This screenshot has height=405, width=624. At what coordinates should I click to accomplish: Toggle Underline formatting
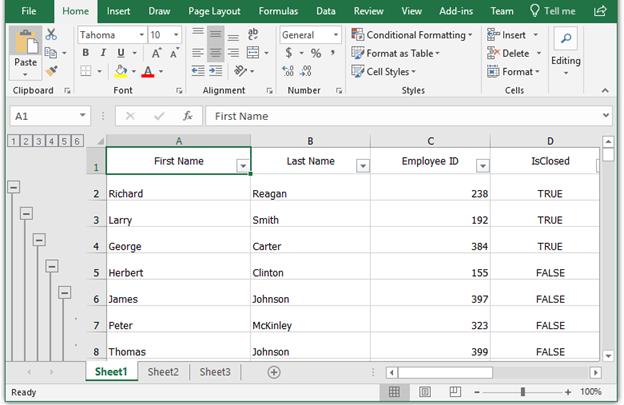[x=121, y=53]
